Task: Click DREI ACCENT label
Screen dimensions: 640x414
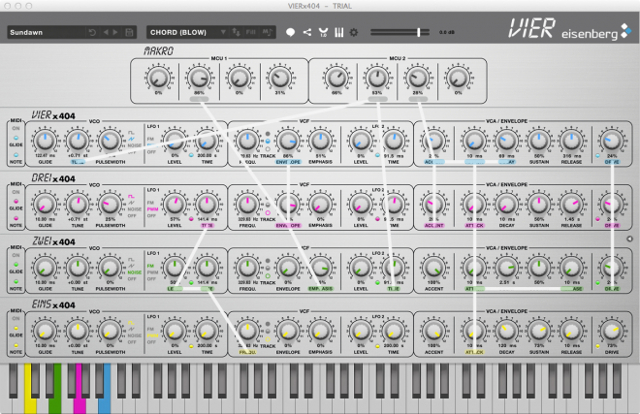Action: coord(434,225)
